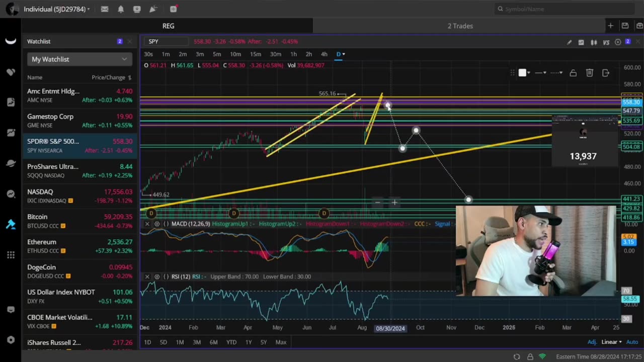Screen dimensions: 644x362
Task: Open the drawing line style dropdown
Action: pos(556,73)
